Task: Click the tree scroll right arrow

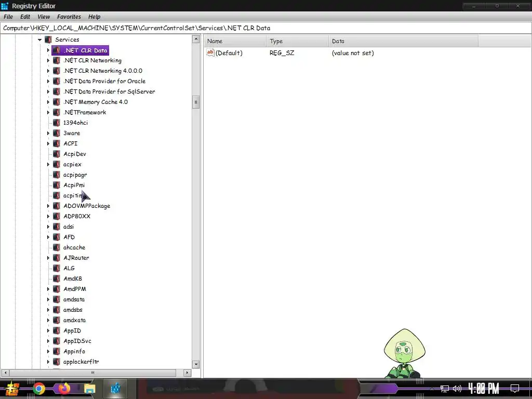Action: point(187,373)
